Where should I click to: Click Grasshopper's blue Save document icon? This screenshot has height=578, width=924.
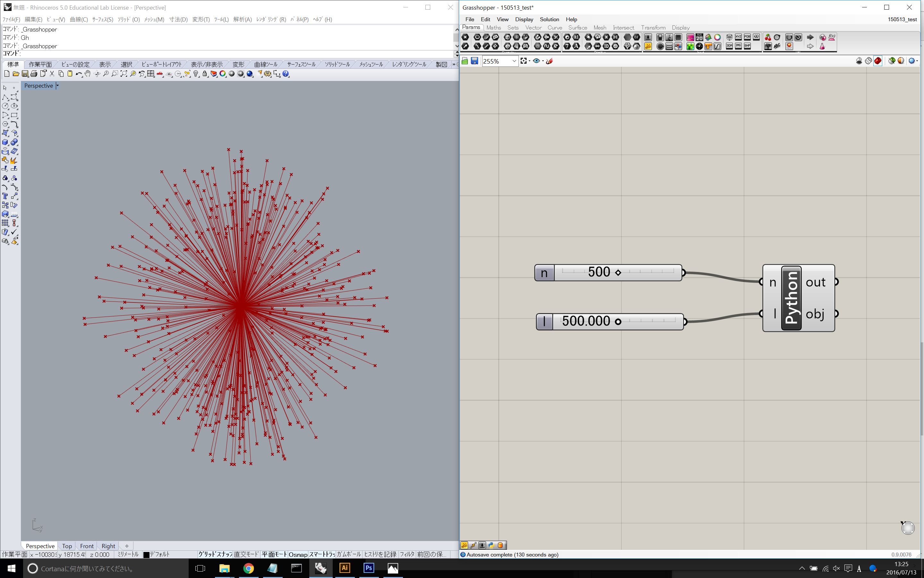pos(475,61)
